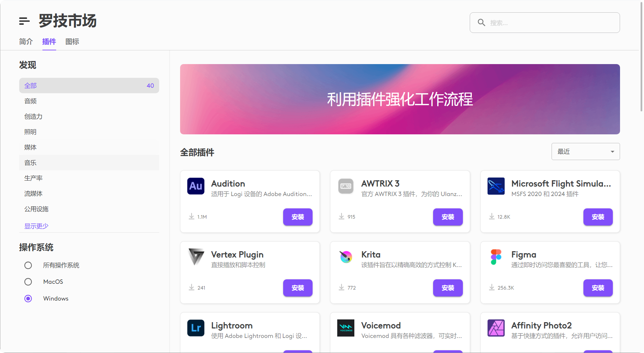The image size is (644, 353).
Task: Open the Figma plugin title
Action: pos(524,255)
